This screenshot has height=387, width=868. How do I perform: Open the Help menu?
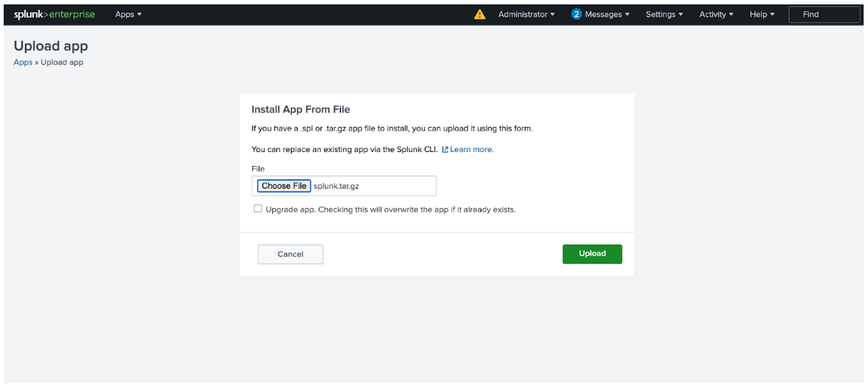point(762,14)
